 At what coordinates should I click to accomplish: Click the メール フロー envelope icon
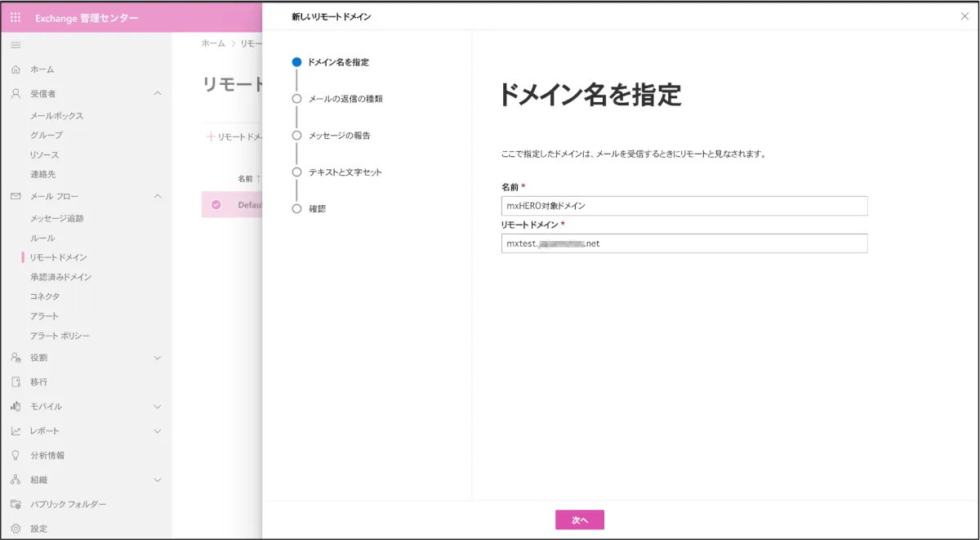pyautogui.click(x=16, y=196)
